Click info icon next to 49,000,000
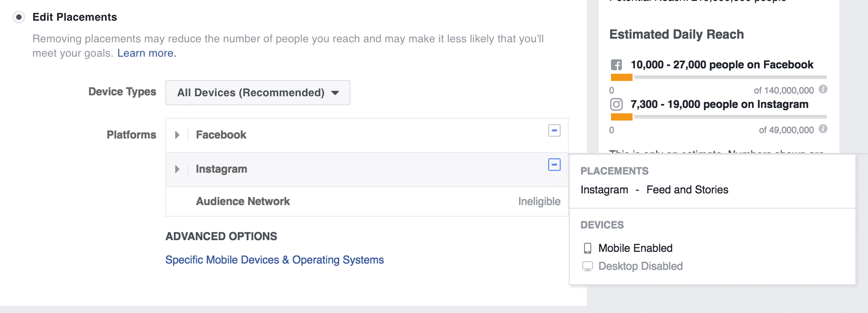The width and height of the screenshot is (868, 313). tap(823, 129)
